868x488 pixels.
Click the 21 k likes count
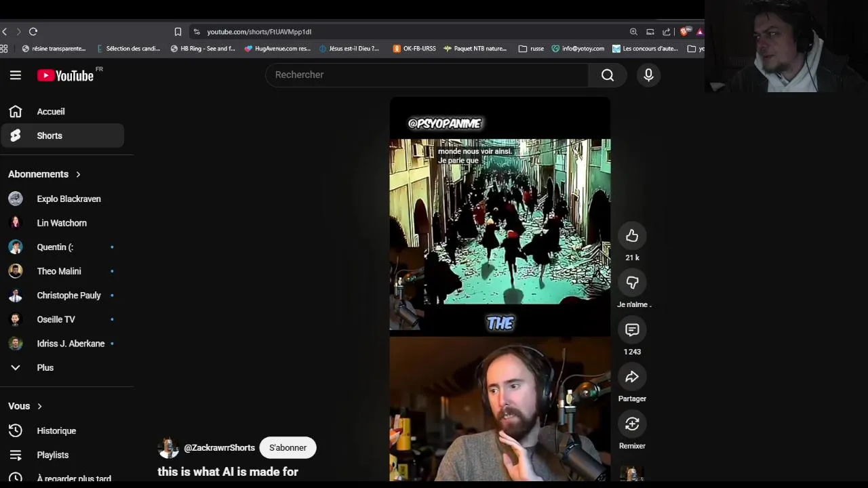[x=632, y=258]
